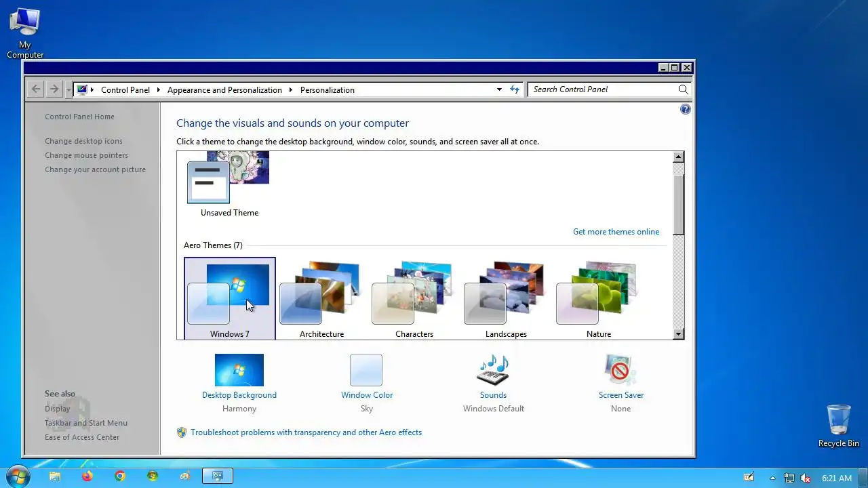Launch Firefox from the taskbar

(x=87, y=476)
